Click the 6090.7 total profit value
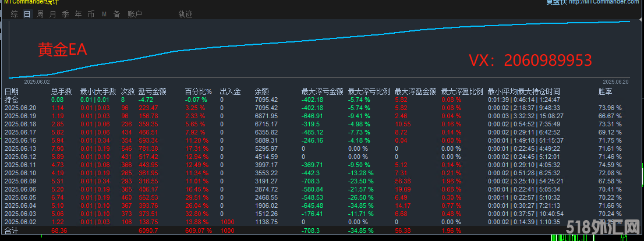 click(x=148, y=231)
